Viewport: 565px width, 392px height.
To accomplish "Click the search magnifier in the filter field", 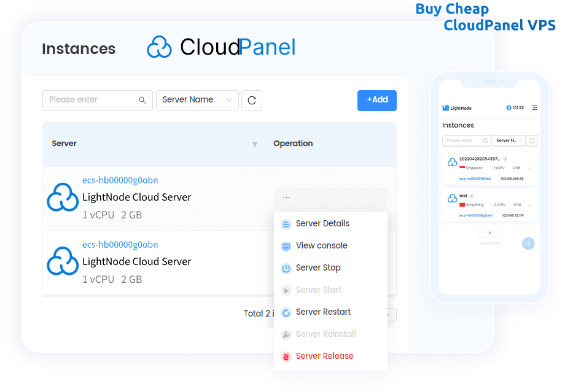I will coord(142,100).
